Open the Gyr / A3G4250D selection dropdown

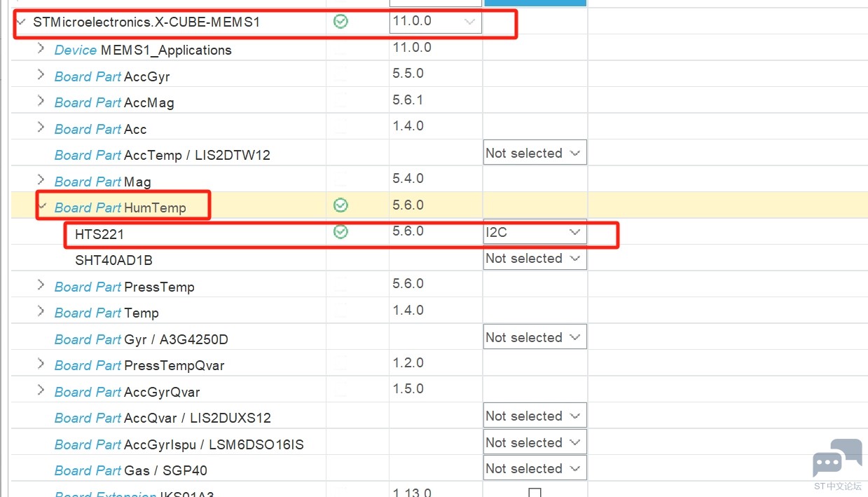[x=535, y=337]
